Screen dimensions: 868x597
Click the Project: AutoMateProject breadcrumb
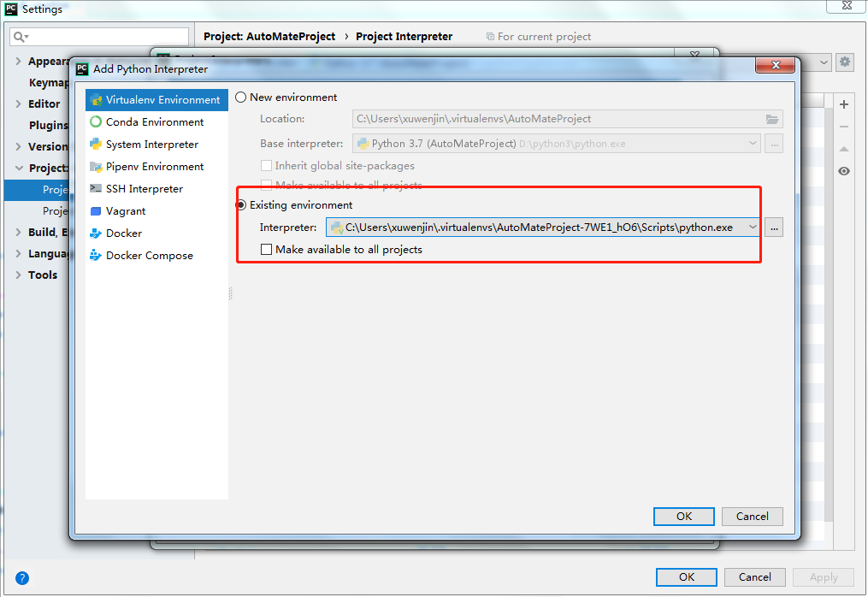269,37
